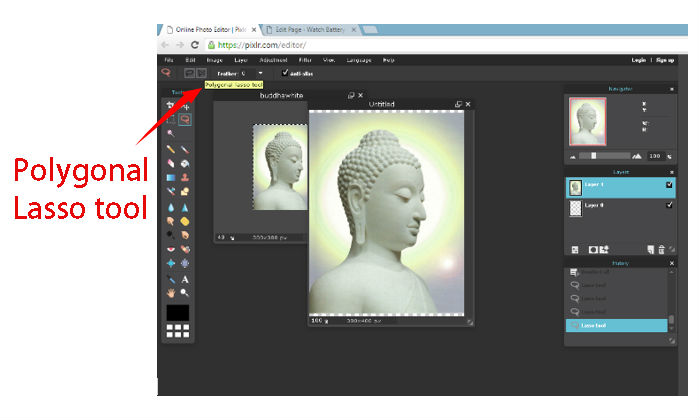The width and height of the screenshot is (700, 420).
Task: Select the Sharpen tool
Action: click(x=185, y=208)
